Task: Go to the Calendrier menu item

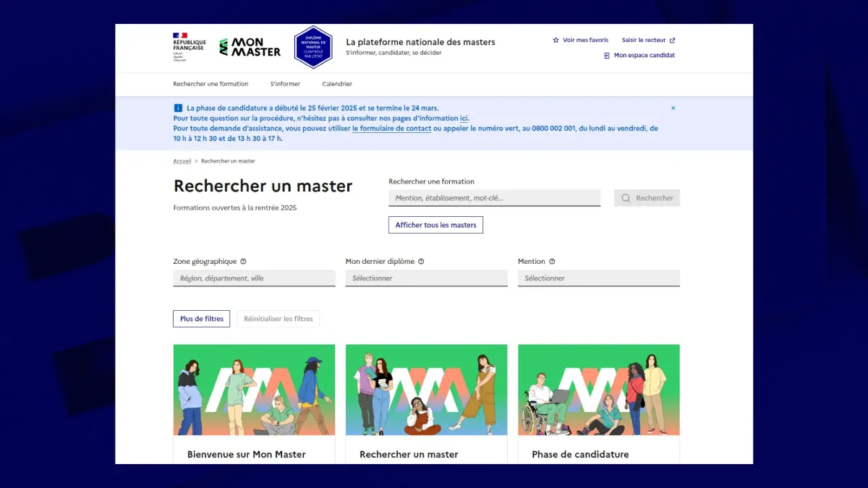Action: pyautogui.click(x=337, y=84)
